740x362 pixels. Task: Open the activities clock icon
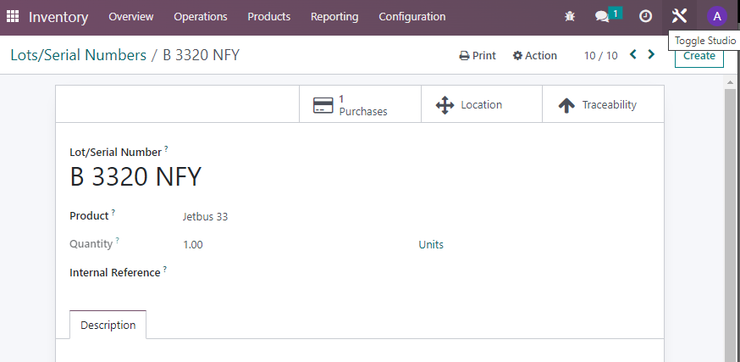[x=645, y=17]
